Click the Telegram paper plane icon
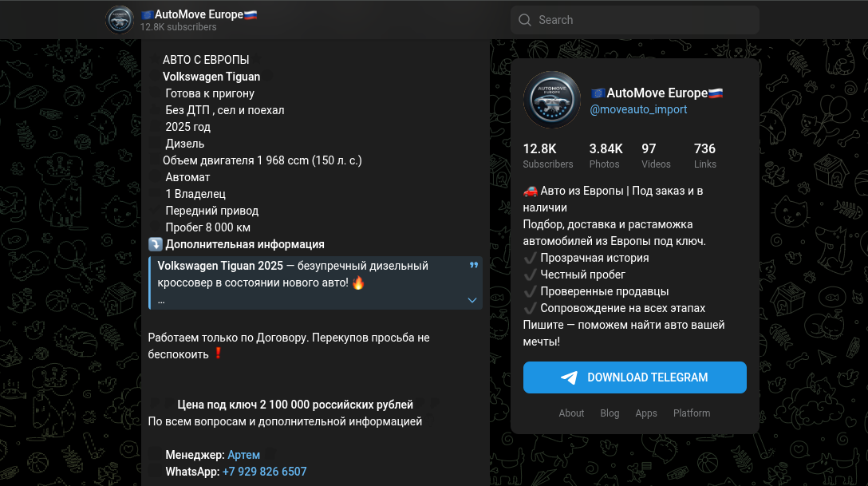This screenshot has width=868, height=486. [569, 377]
